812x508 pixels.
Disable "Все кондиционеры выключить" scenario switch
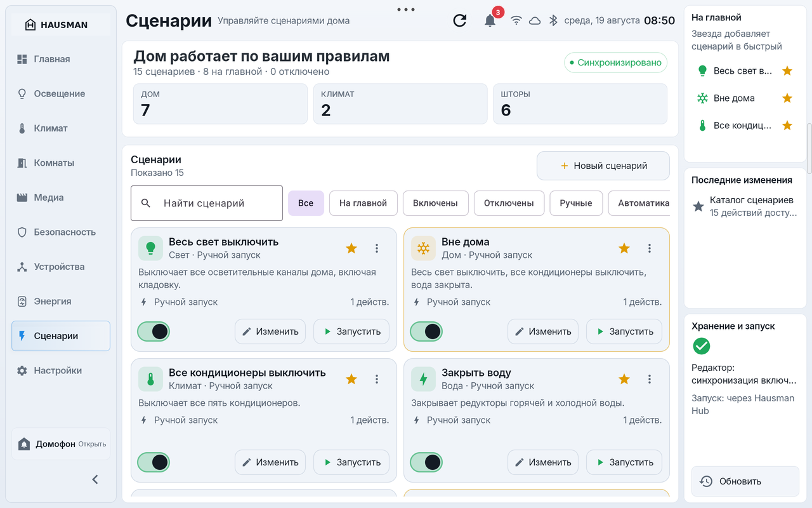(x=154, y=462)
